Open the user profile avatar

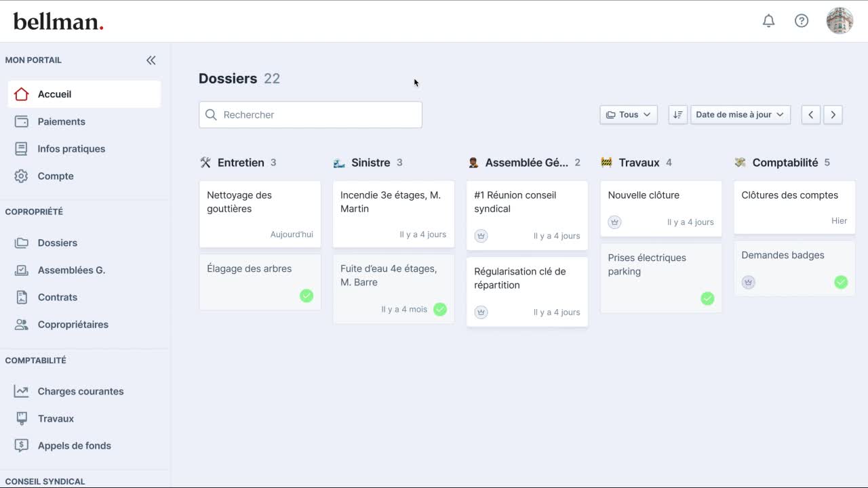(x=840, y=21)
